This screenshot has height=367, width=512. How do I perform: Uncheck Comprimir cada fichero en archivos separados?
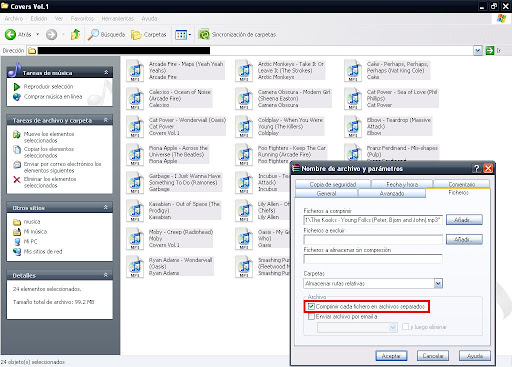(x=311, y=306)
